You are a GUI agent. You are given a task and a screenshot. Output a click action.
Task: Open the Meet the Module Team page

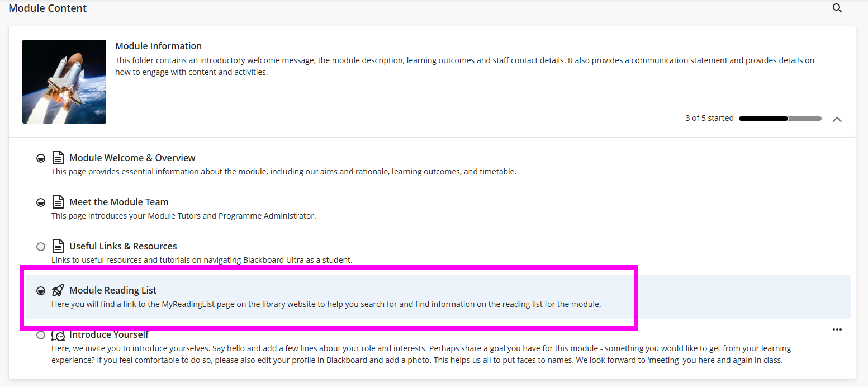point(119,202)
